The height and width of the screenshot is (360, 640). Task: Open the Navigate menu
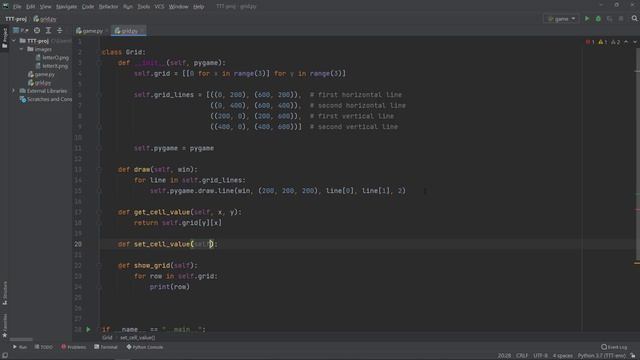(67, 7)
